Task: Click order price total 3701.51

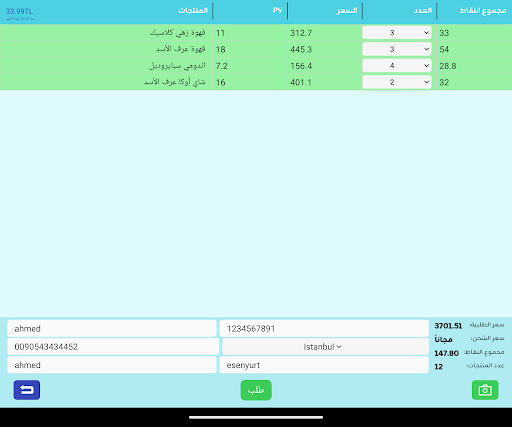Action: (x=448, y=326)
